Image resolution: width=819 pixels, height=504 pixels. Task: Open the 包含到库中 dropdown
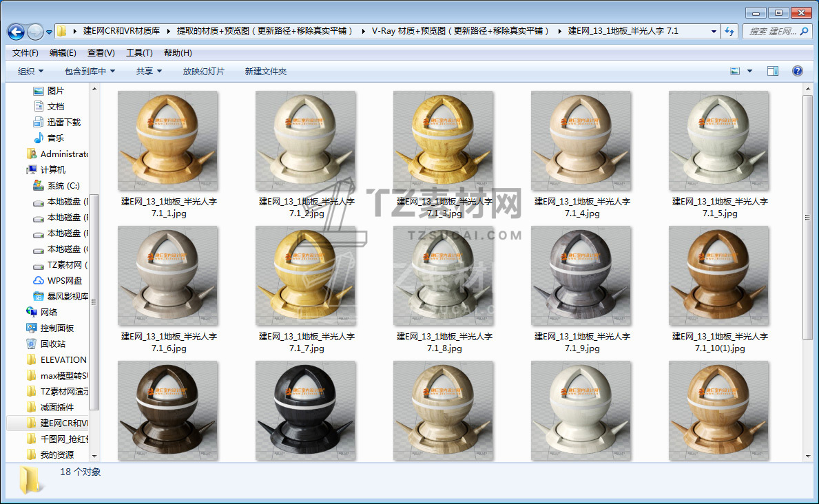[x=90, y=71]
